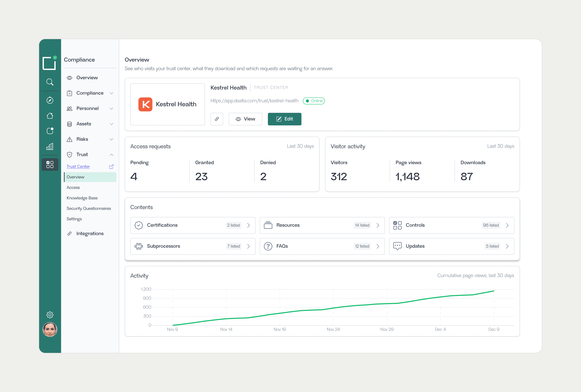Expand the Personnel menu chevron
The height and width of the screenshot is (392, 581).
point(112,108)
